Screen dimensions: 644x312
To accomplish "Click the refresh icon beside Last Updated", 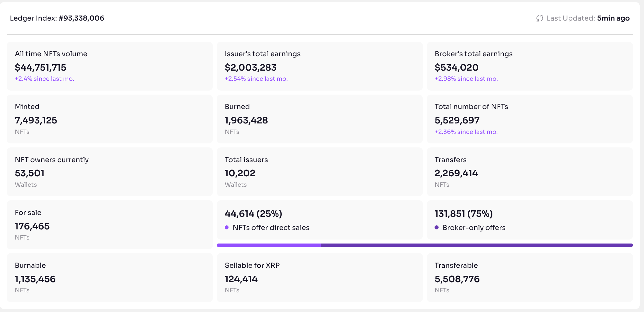I will [539, 18].
